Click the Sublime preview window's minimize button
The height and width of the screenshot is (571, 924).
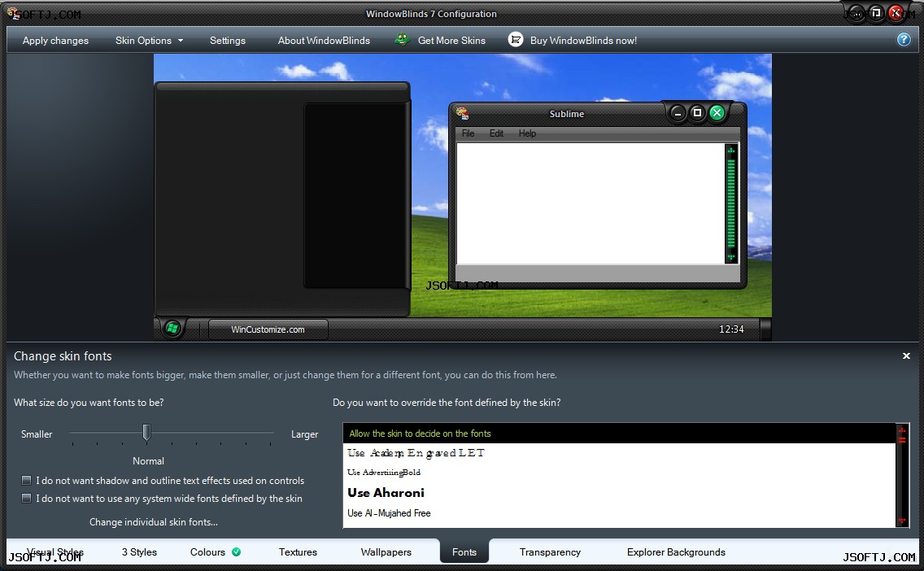(678, 112)
